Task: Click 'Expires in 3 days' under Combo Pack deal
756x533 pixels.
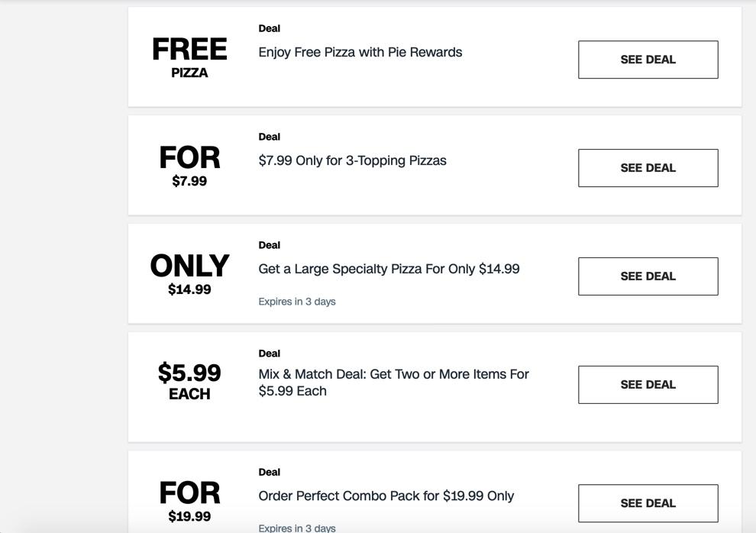Action: tap(297, 528)
